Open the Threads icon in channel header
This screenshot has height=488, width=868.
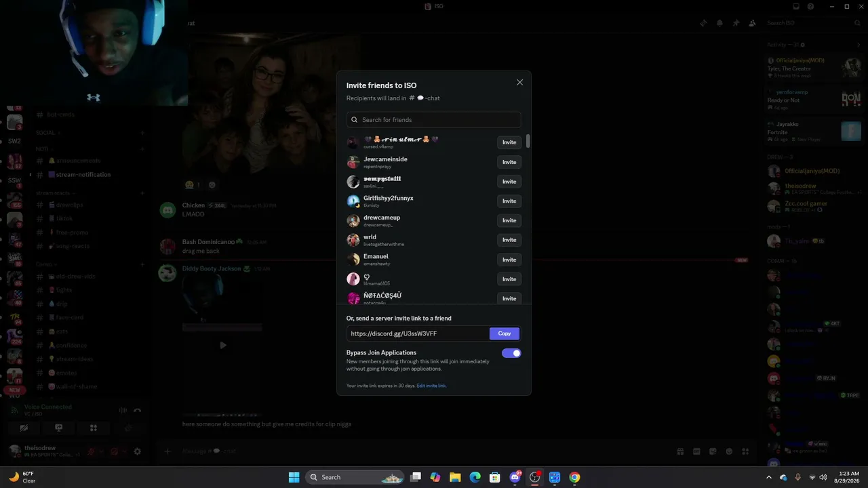[703, 23]
